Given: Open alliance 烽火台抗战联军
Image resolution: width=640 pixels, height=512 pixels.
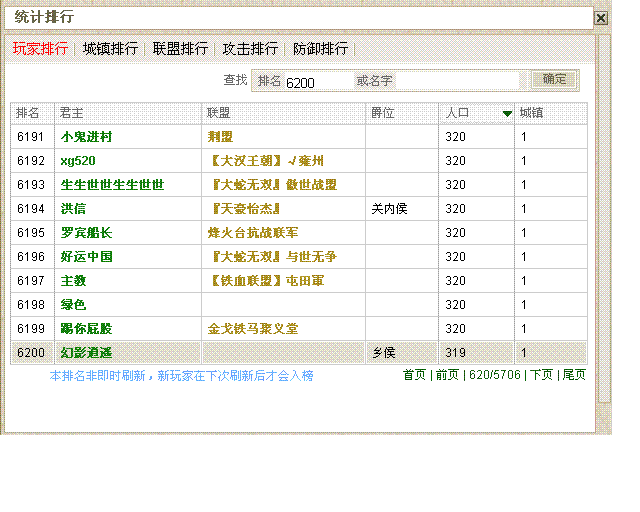Looking at the screenshot, I should [x=252, y=233].
